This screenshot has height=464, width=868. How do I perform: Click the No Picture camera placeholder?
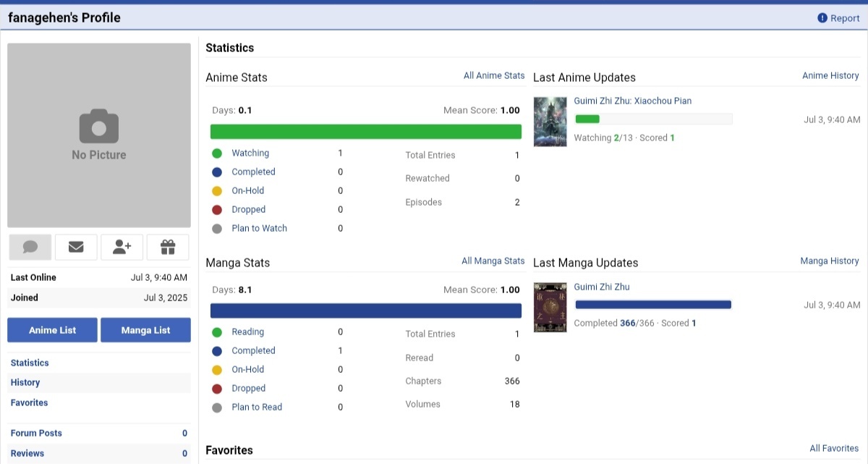click(x=99, y=135)
